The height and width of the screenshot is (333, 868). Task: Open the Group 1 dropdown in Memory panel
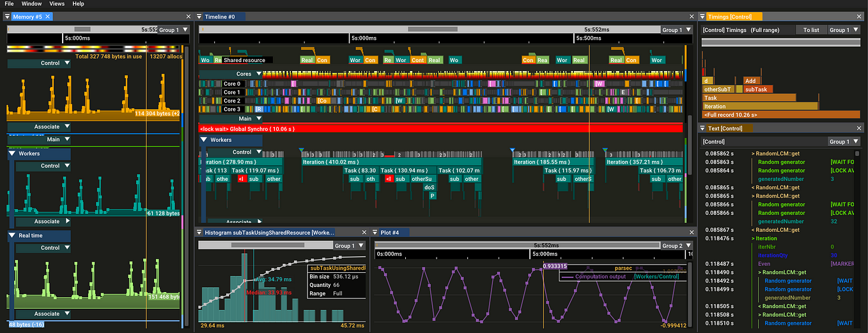173,29
